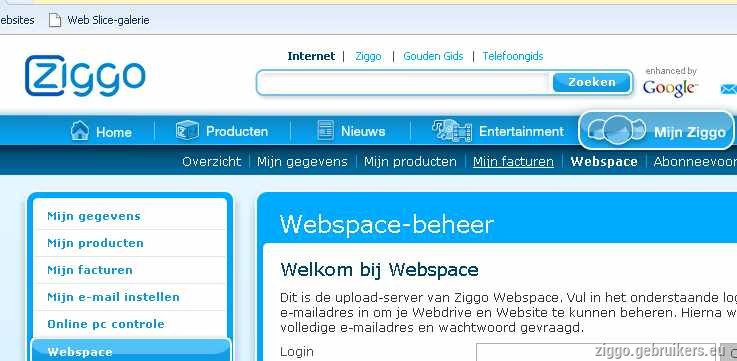Click the Web Slice-galerie page icon
The image size is (737, 361).
(x=55, y=20)
